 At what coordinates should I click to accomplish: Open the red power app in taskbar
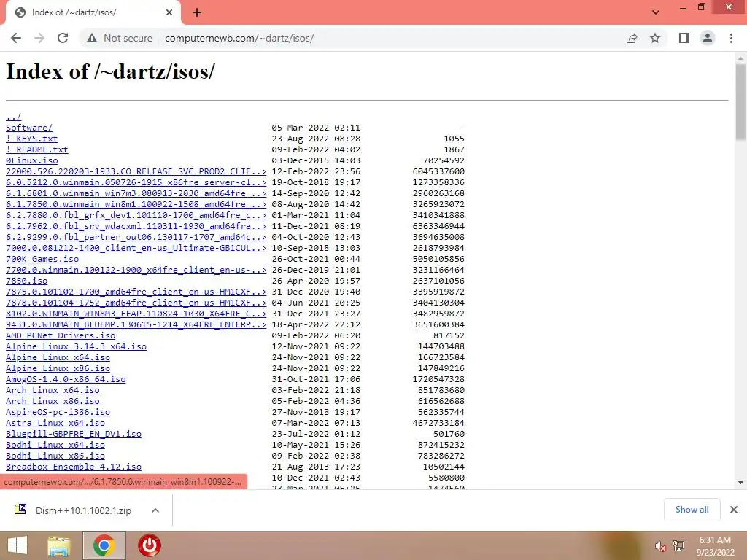pos(149,545)
